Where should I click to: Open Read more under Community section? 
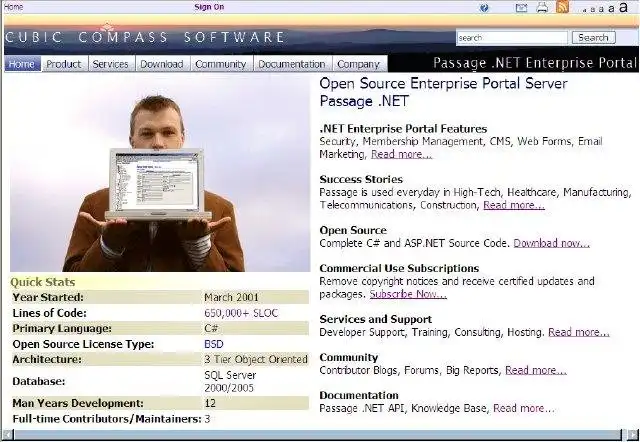coord(536,370)
